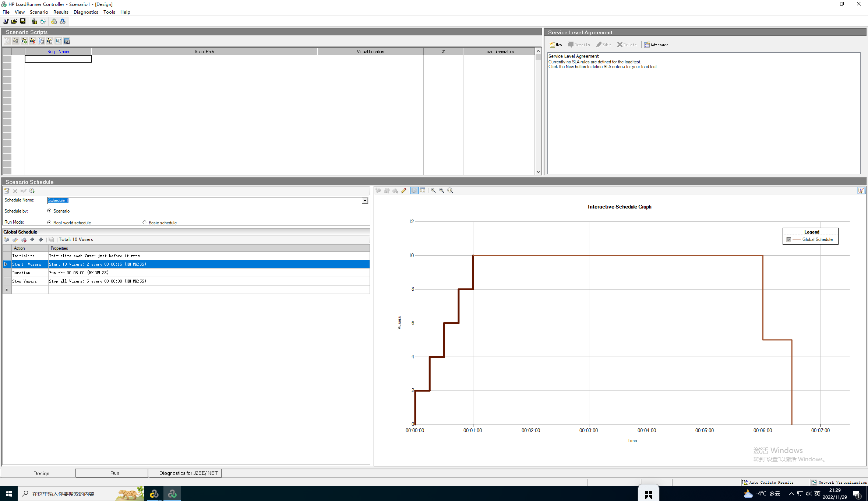Click the expand arrow on the Start Vusers row
868x501 pixels.
[x=6, y=264]
